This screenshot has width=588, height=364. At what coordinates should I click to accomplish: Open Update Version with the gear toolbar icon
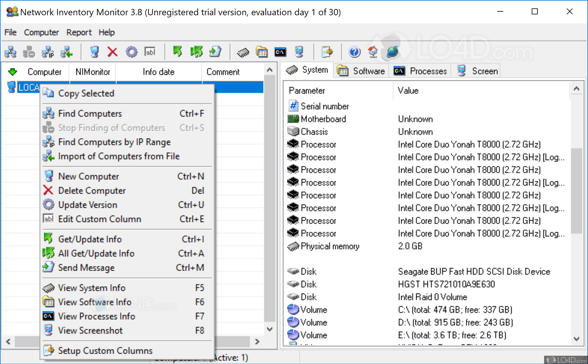click(x=131, y=52)
